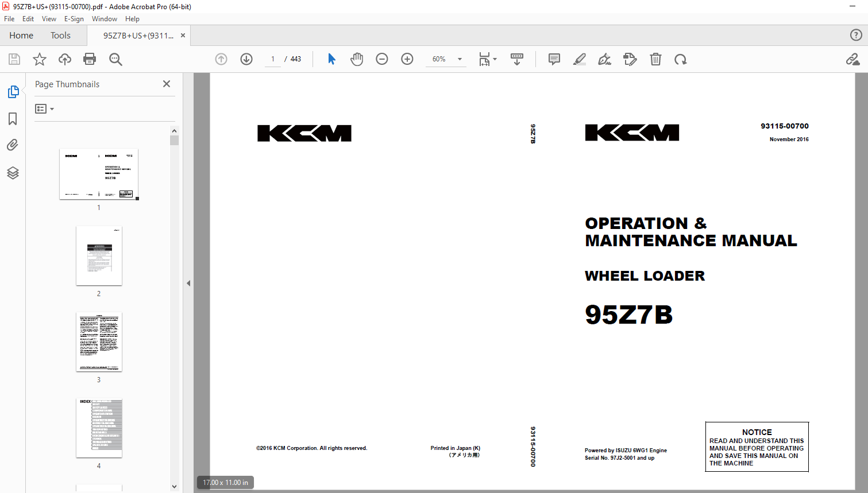Image resolution: width=868 pixels, height=493 pixels.
Task: Open the Layers sidebar panel
Action: point(13,173)
